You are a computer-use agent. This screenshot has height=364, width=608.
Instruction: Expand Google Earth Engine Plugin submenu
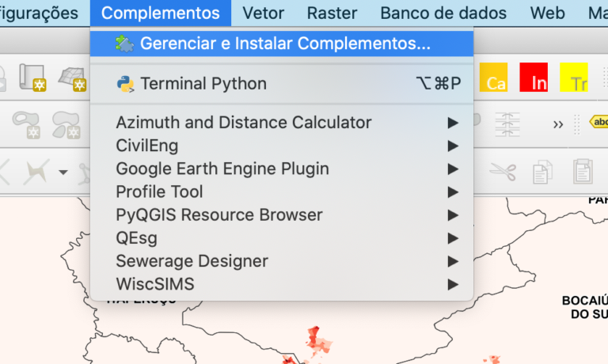(222, 169)
